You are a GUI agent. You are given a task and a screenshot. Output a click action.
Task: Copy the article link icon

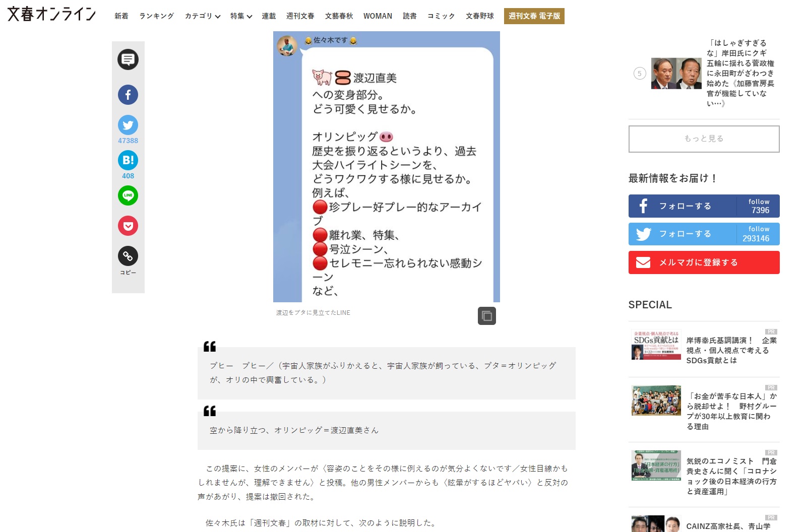pos(128,256)
